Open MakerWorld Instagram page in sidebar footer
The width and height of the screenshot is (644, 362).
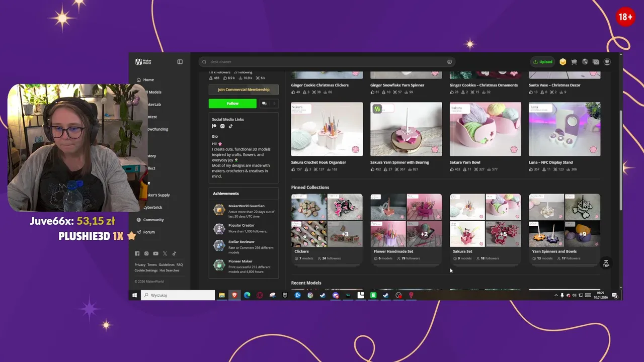[x=146, y=253]
